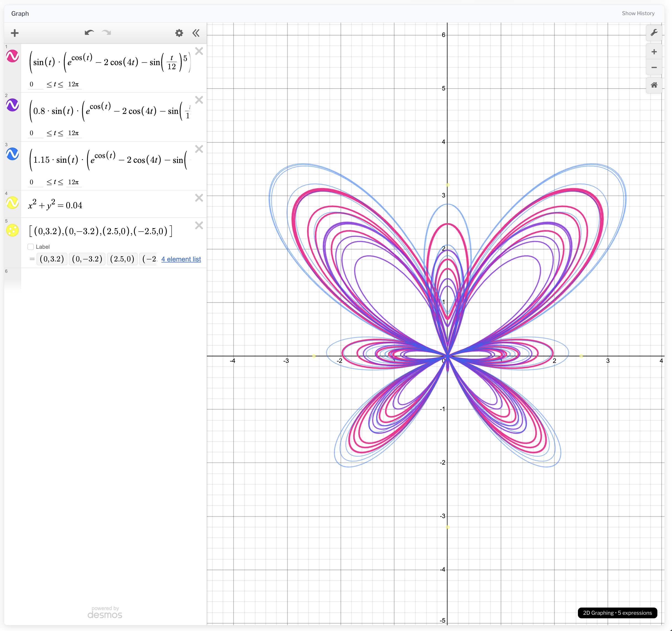The height and width of the screenshot is (631, 672).
Task: Collapse the expression list panel
Action: pos(196,33)
